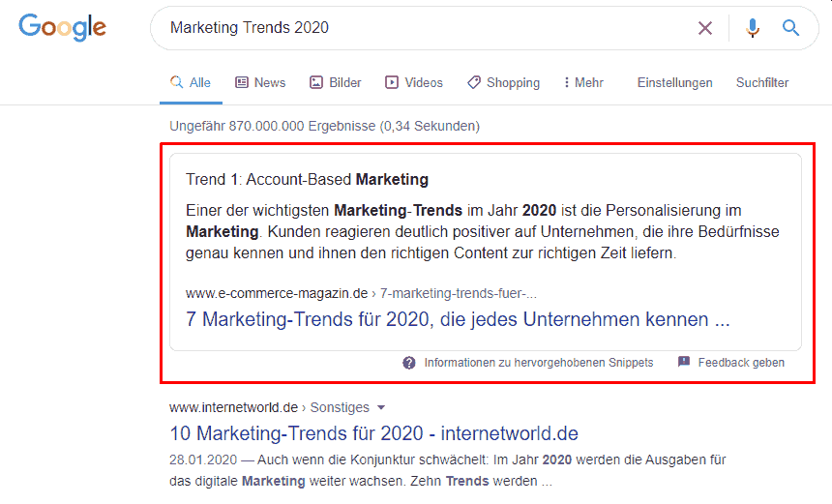Start voice search with the microphone icon
832x504 pixels.
click(x=753, y=28)
